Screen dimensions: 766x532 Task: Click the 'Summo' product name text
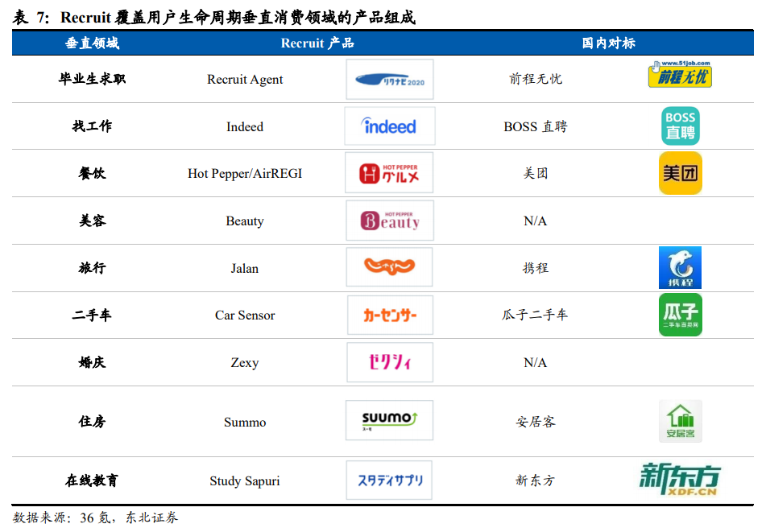[245, 422]
